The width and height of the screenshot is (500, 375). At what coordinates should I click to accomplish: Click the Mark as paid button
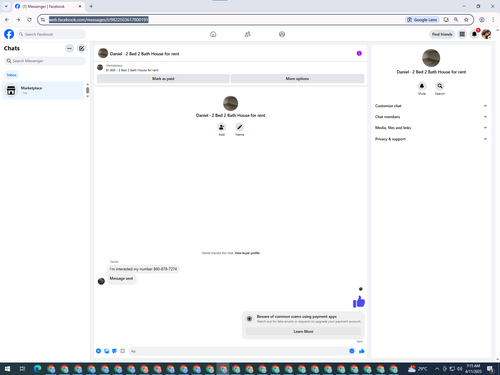[x=163, y=79]
